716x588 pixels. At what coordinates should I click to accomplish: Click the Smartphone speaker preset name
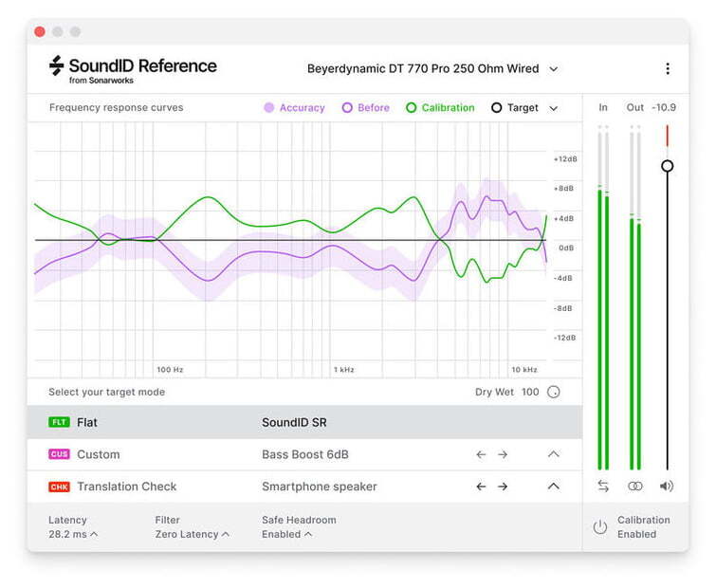coord(320,487)
